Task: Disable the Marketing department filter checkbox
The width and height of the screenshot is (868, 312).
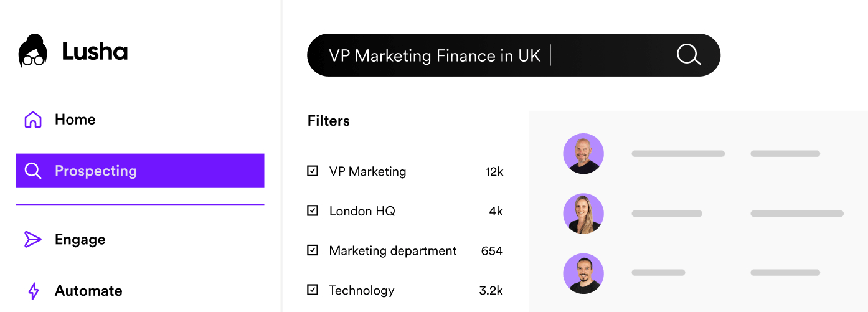Action: click(x=313, y=250)
